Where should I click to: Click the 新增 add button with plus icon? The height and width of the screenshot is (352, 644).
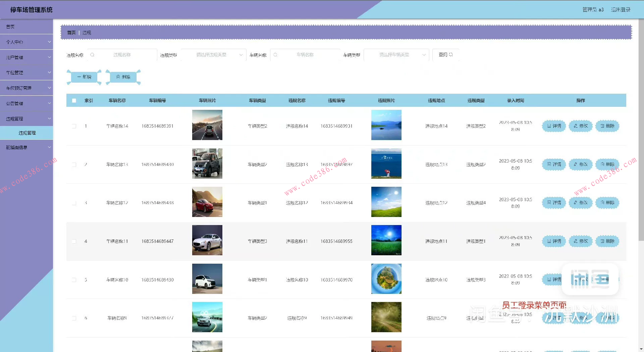click(x=84, y=77)
